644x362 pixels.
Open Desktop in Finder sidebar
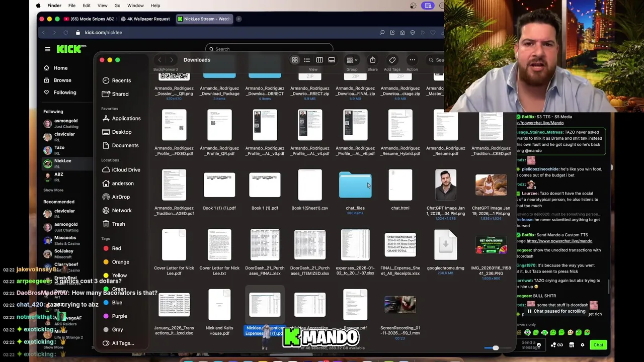pos(117,132)
